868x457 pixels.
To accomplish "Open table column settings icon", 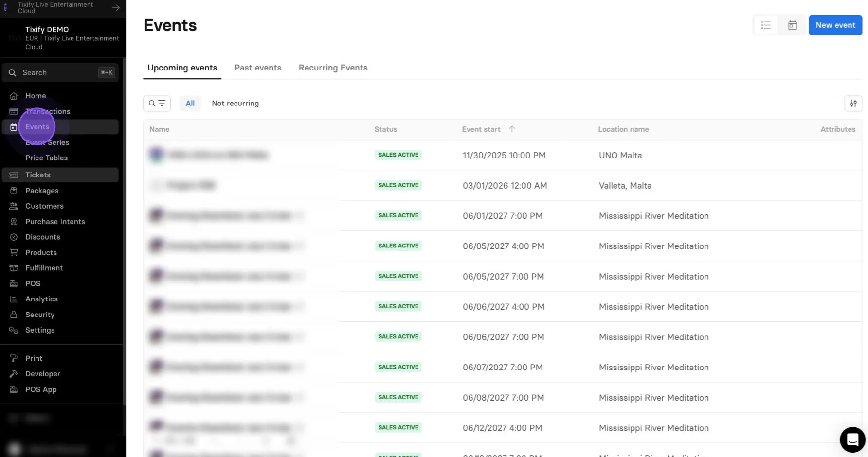I will point(853,103).
